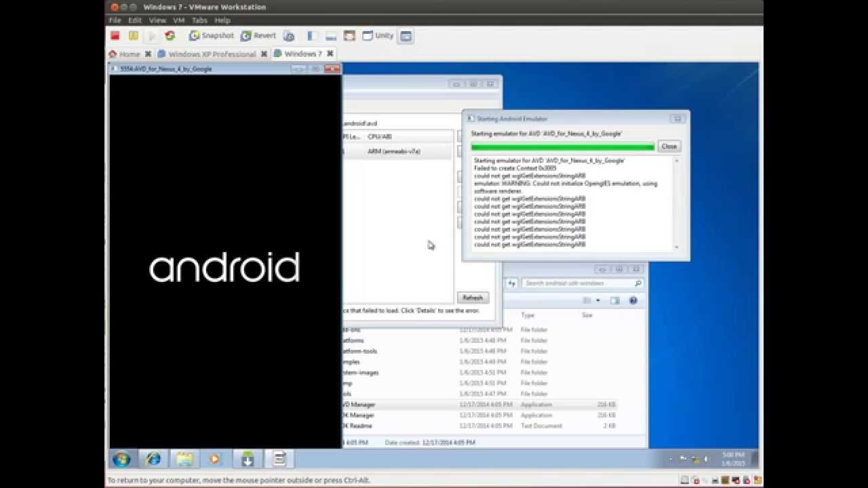Viewport: 868px width, 488px height.
Task: Click the blue Help icon in Explorer
Action: coord(633,301)
